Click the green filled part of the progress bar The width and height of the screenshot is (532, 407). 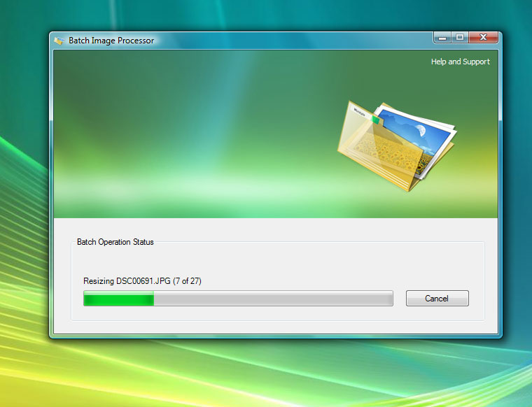click(119, 299)
